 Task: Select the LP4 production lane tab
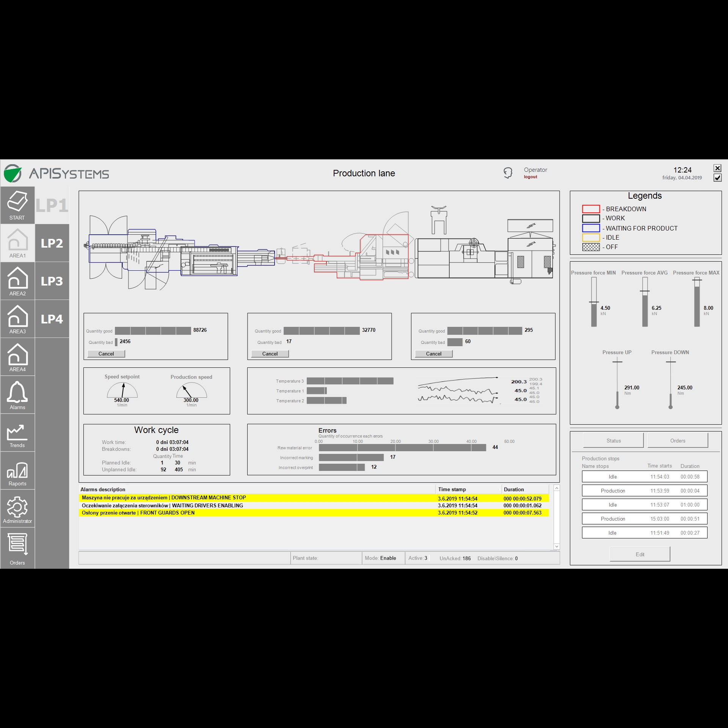(x=52, y=318)
